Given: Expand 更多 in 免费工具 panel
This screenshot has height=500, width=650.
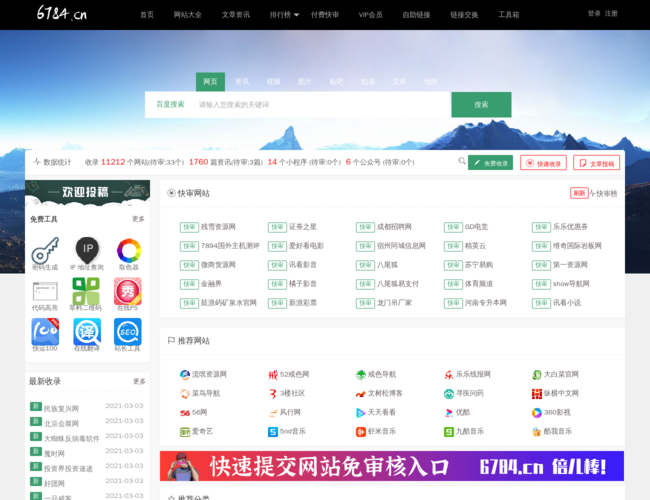Looking at the screenshot, I should 138,219.
